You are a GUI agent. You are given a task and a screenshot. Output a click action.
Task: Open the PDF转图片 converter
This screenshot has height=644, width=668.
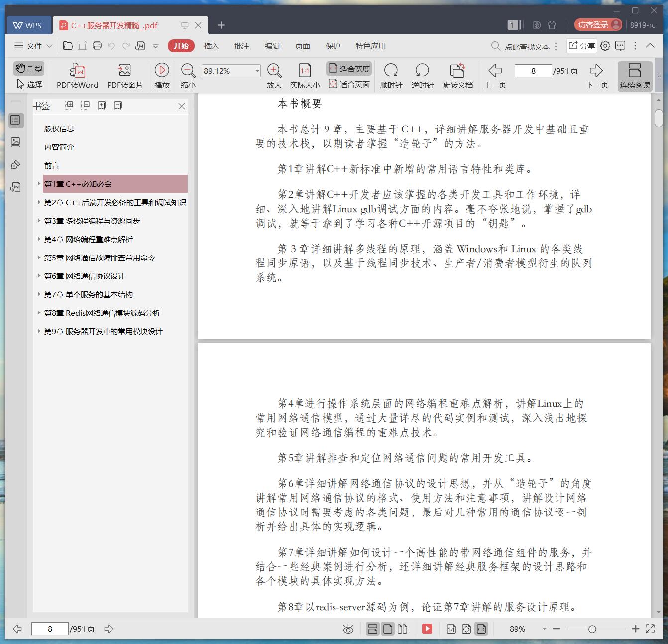(x=125, y=76)
